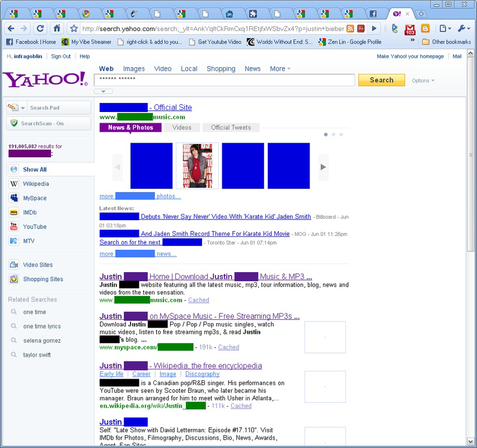Click the MySpace sidebar icon
Viewport: 477px width, 448px height.
click(13, 198)
